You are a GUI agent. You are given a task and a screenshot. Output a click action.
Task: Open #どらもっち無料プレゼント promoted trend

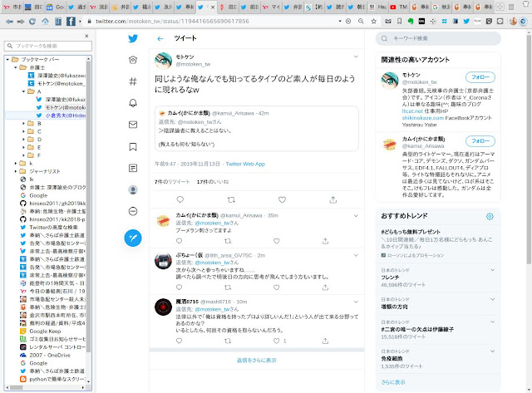click(411, 232)
